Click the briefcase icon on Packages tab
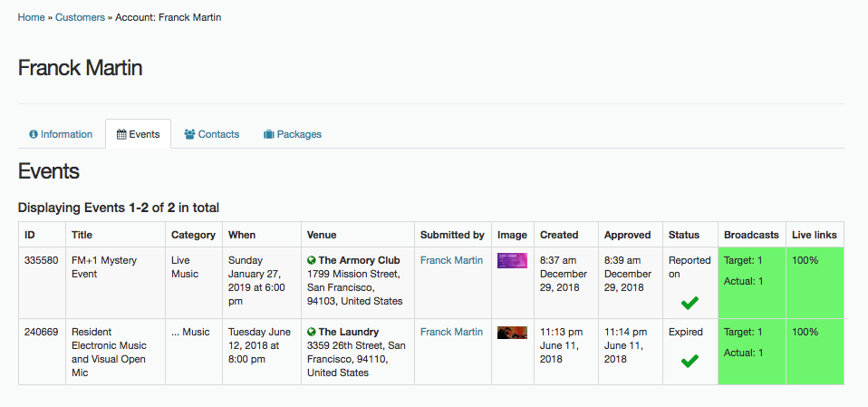 (x=269, y=134)
